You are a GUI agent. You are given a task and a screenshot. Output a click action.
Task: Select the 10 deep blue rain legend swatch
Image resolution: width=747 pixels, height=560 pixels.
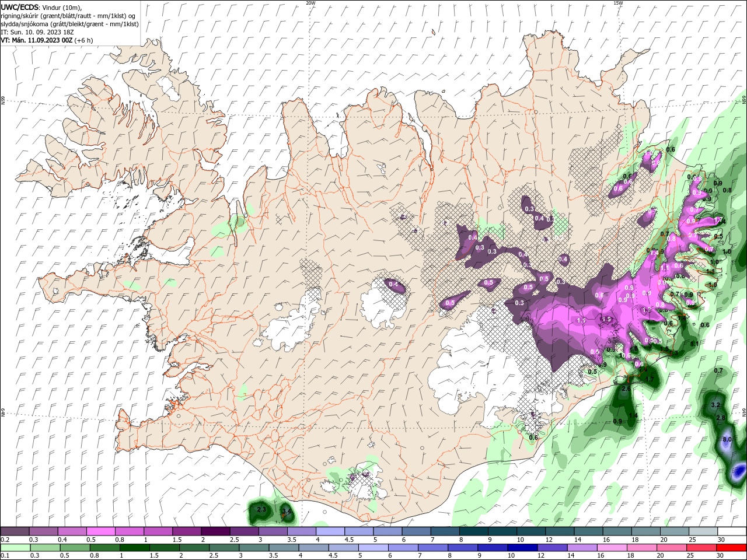[522, 548]
